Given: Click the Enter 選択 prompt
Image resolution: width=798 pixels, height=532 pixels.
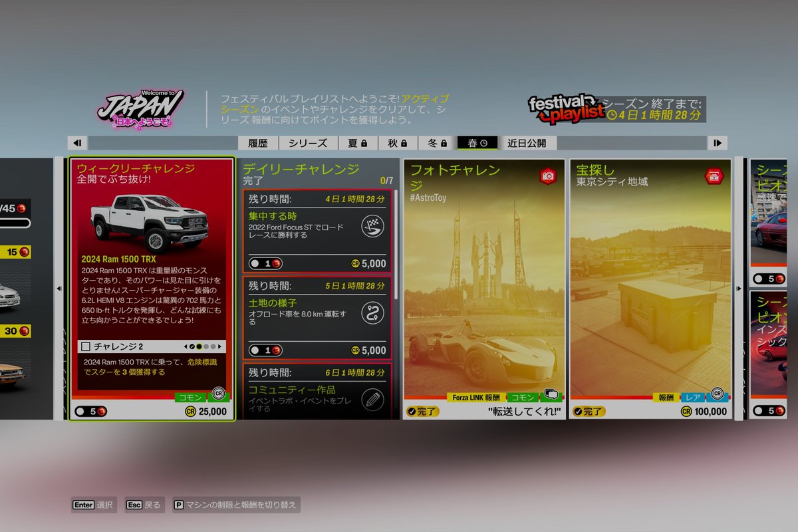Looking at the screenshot, I should pos(94,505).
